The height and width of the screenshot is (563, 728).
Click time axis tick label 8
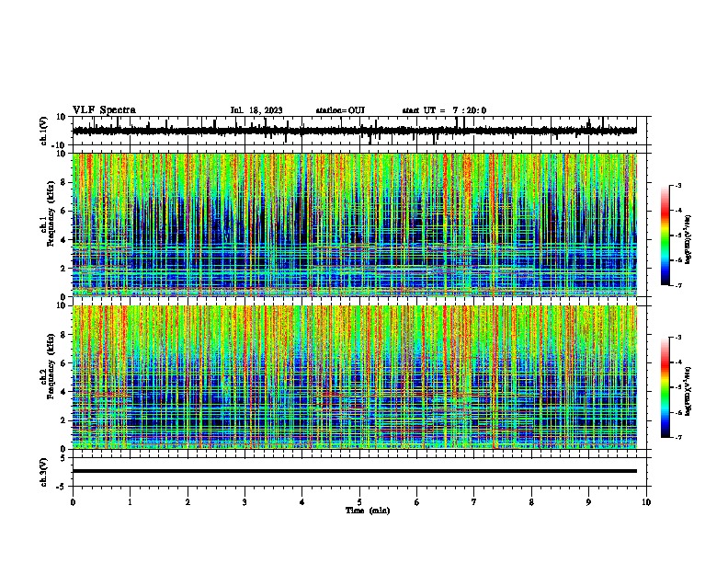531,502
